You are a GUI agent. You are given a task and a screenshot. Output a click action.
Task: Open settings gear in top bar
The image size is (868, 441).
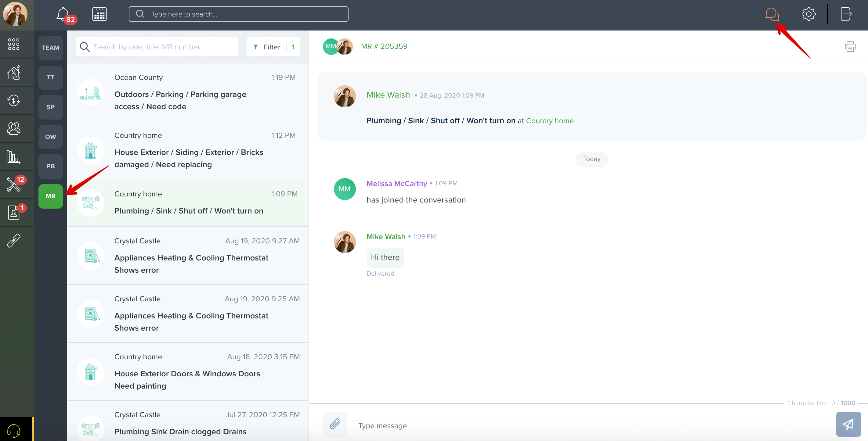(808, 14)
